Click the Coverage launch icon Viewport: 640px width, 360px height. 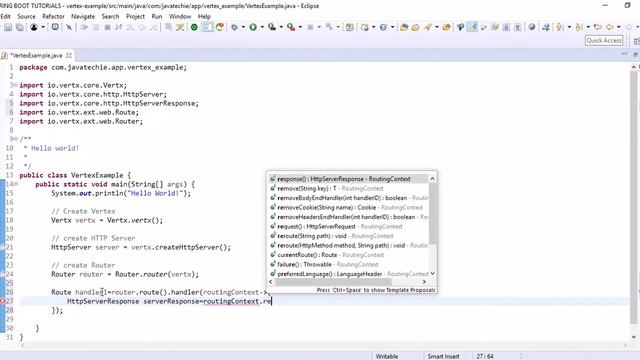click(272, 27)
